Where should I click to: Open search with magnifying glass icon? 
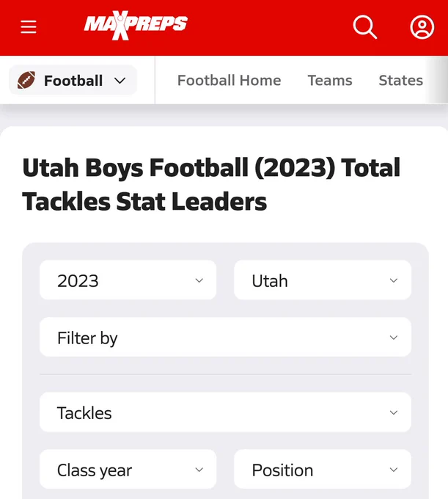point(365,27)
